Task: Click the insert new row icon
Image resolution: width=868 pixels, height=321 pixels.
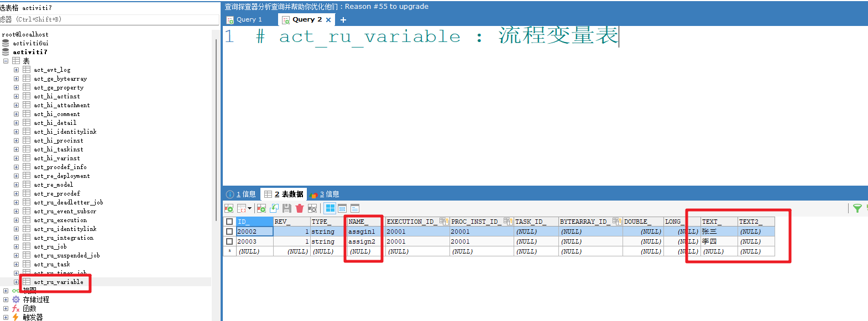Action: coord(262,208)
